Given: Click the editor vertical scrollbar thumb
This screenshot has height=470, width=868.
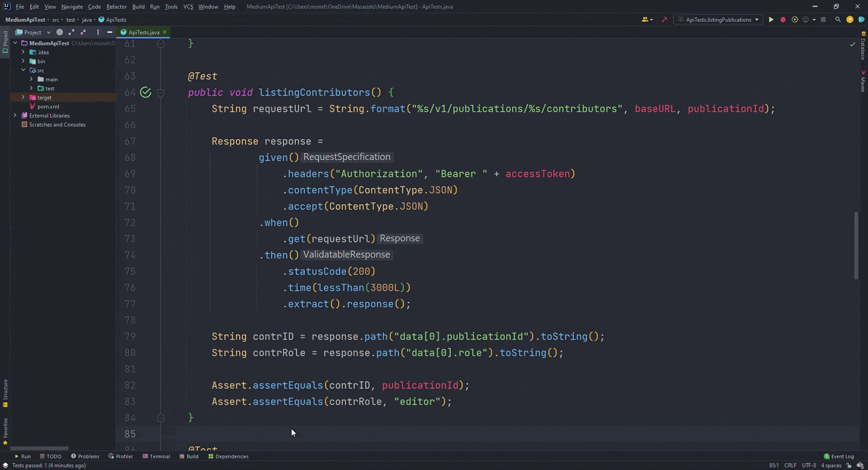Looking at the screenshot, I should 856,246.
